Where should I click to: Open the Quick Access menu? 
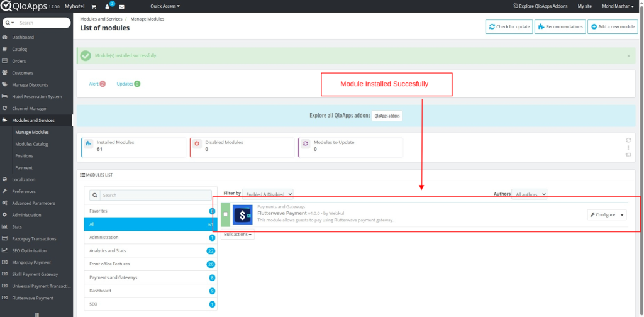click(165, 6)
